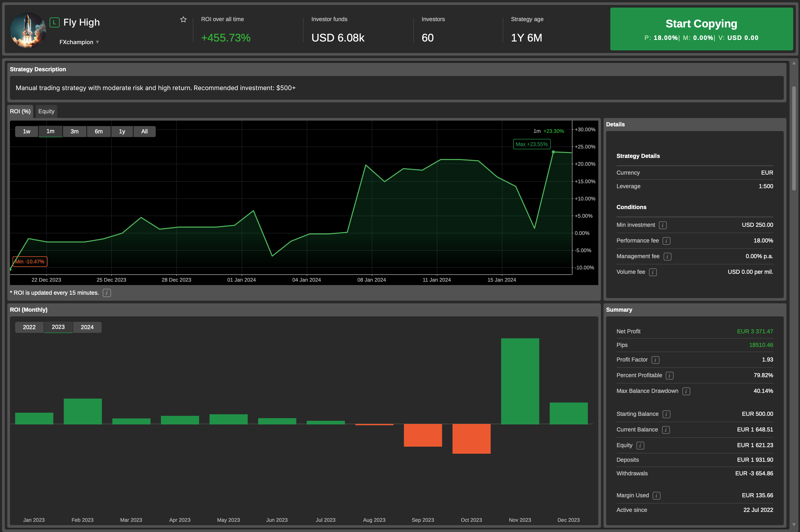Image resolution: width=800 pixels, height=532 pixels.
Task: Click the page scrollbar thumb on right
Action: pyautogui.click(x=794, y=138)
